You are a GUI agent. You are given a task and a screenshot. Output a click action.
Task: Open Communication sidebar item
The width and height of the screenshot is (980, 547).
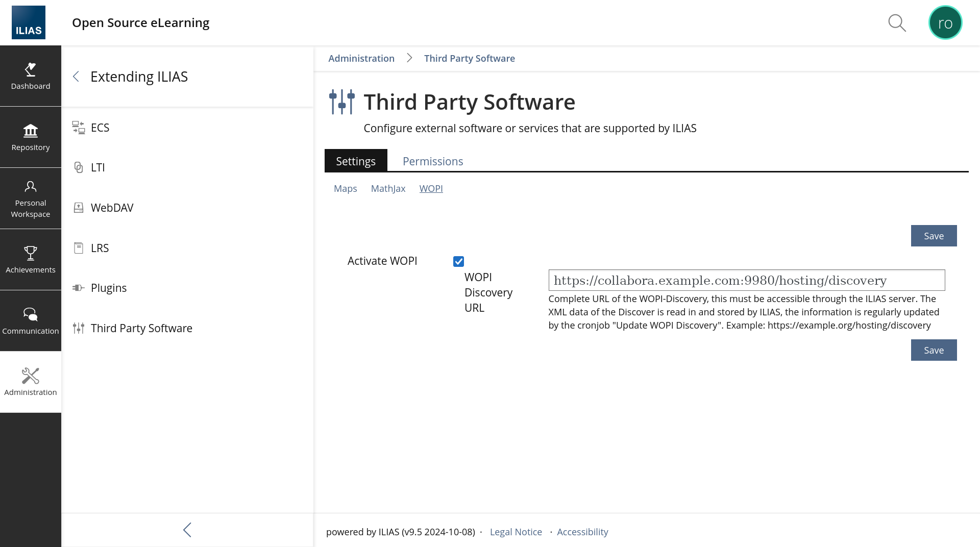pyautogui.click(x=31, y=321)
